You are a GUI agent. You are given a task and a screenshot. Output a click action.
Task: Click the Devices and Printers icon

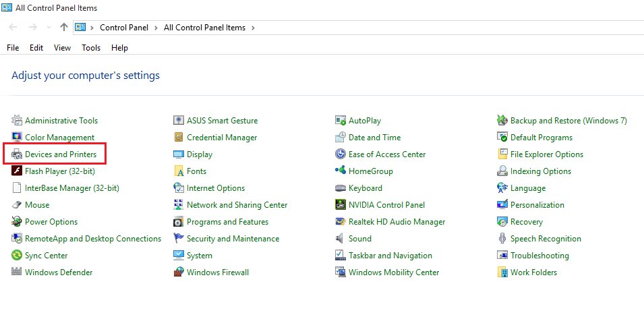[x=18, y=154]
